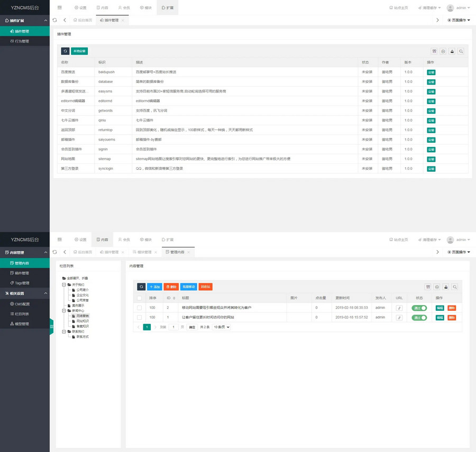Screen dimensions: 476x452
Task: Switch to the 模块管理 tab
Action: click(x=142, y=253)
